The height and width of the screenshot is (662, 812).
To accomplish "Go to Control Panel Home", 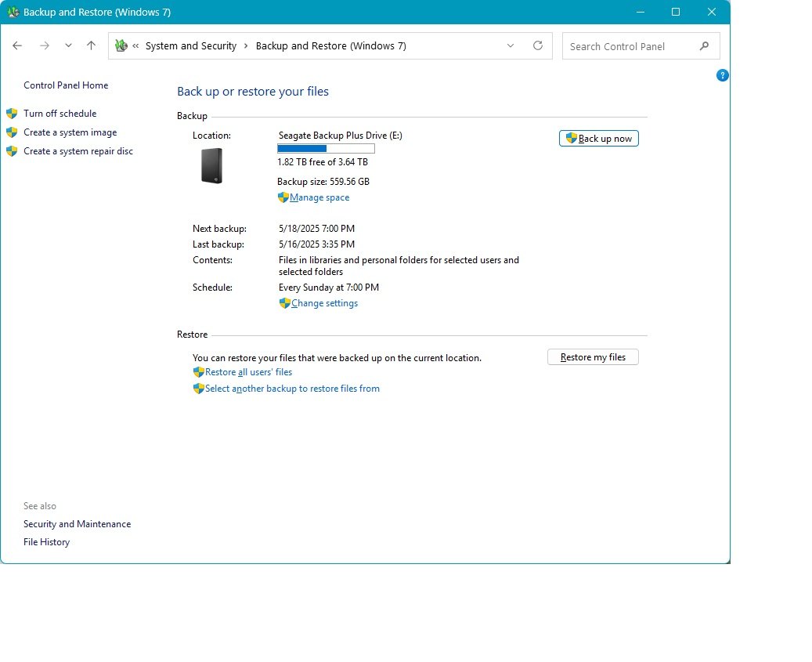I will (66, 85).
